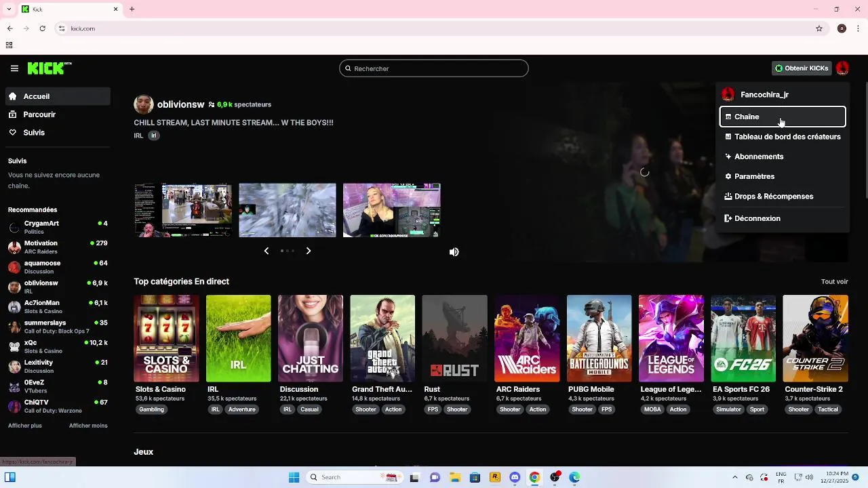Open the hamburger sidebar menu
The image size is (868, 488).
(14, 68)
